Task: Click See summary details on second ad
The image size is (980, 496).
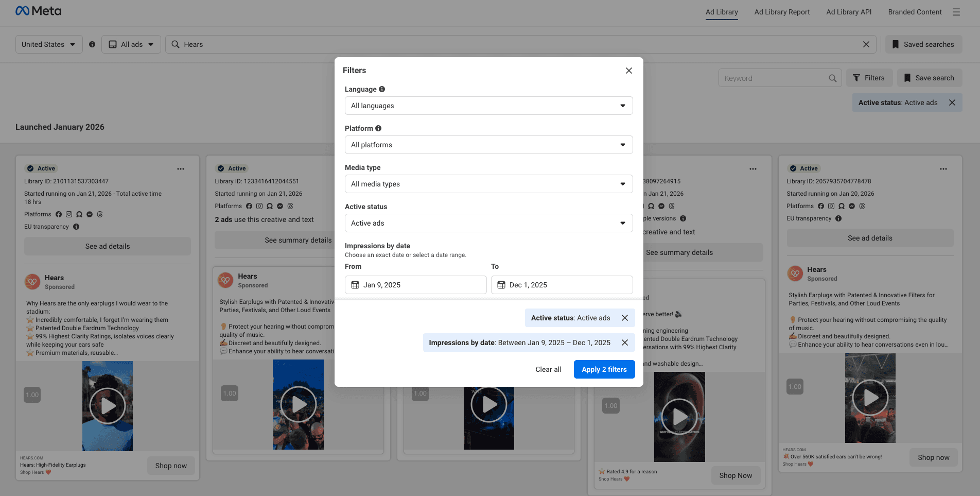Action: point(298,240)
